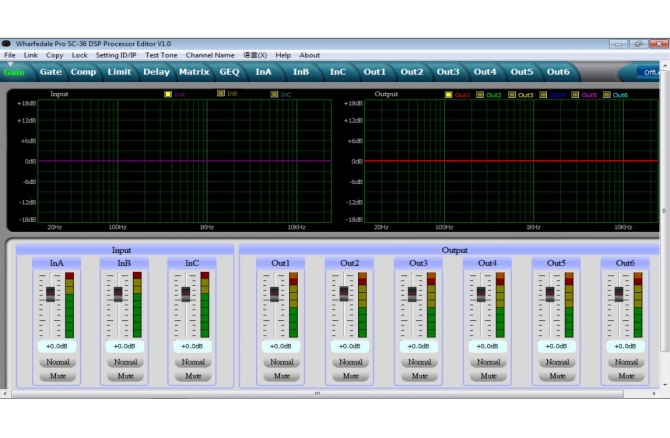Open the Lock menu
The height and width of the screenshot is (438, 670).
tap(79, 55)
